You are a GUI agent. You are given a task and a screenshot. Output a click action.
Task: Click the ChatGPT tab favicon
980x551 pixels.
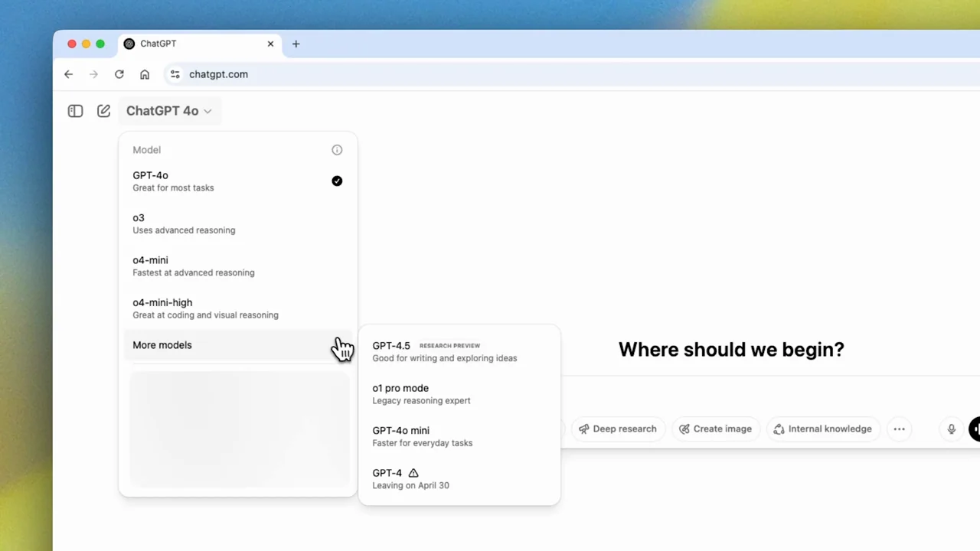(x=129, y=44)
